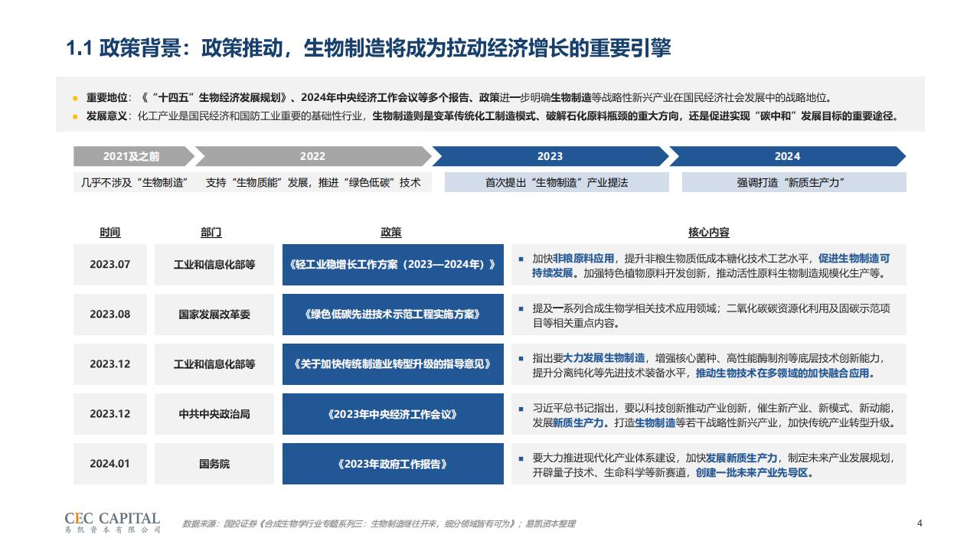Click the date cell '2024.01'
The image size is (980, 551).
[x=110, y=464]
